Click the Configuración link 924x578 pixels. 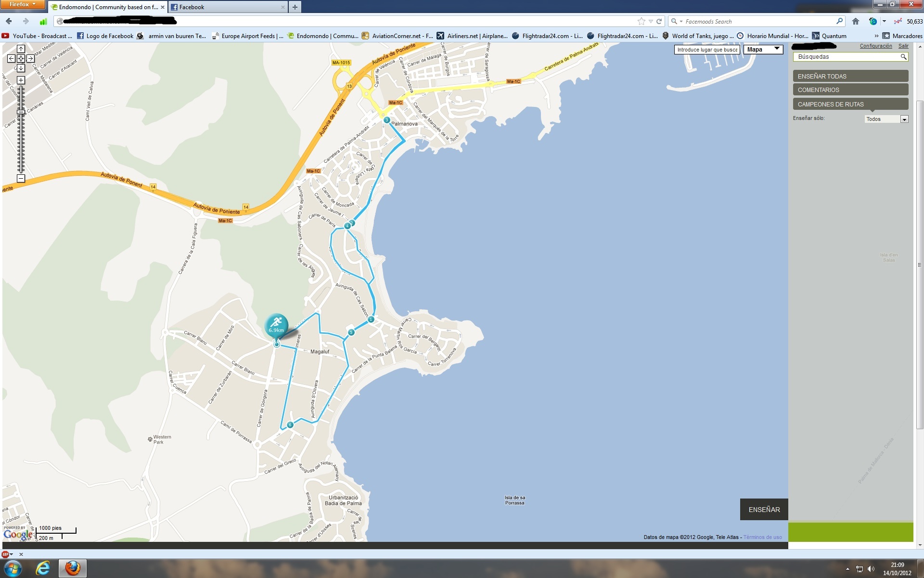[875, 46]
